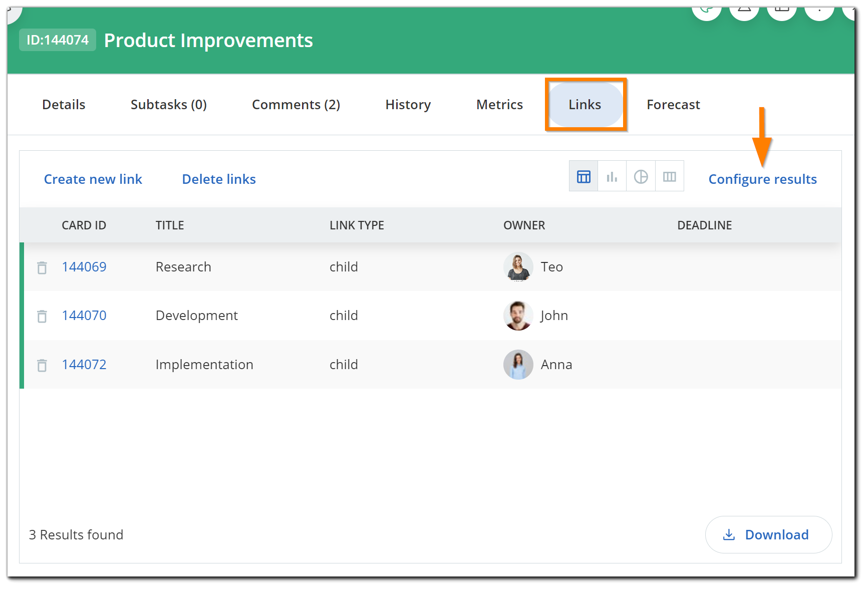
Task: Click John's avatar thumbnail
Action: click(518, 316)
